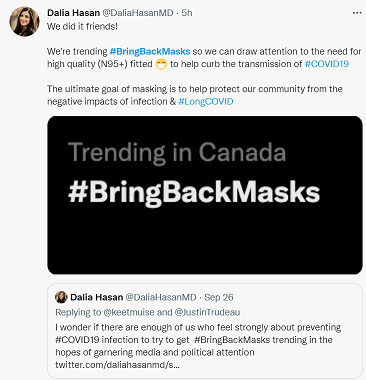Open the #COVID19 hashtag link
366x380 pixels.
coord(327,64)
